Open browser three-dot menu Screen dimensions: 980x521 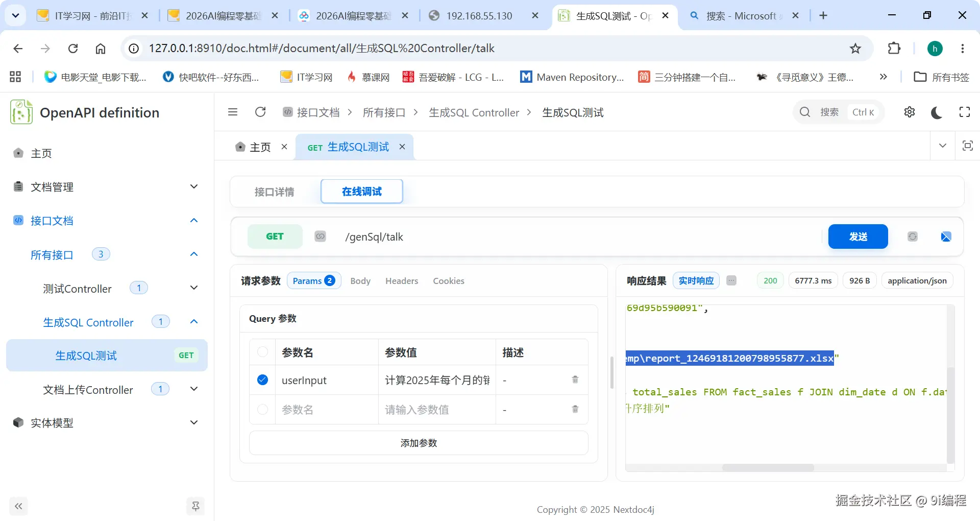[x=963, y=48]
